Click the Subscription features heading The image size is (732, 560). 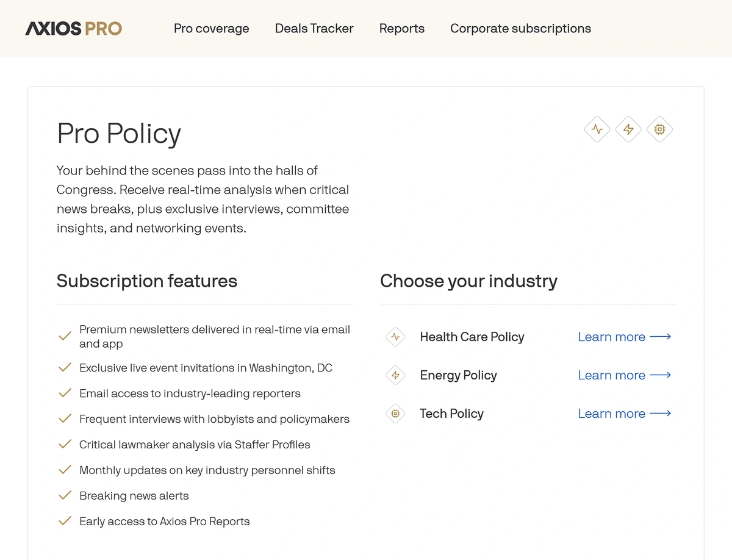tap(147, 281)
